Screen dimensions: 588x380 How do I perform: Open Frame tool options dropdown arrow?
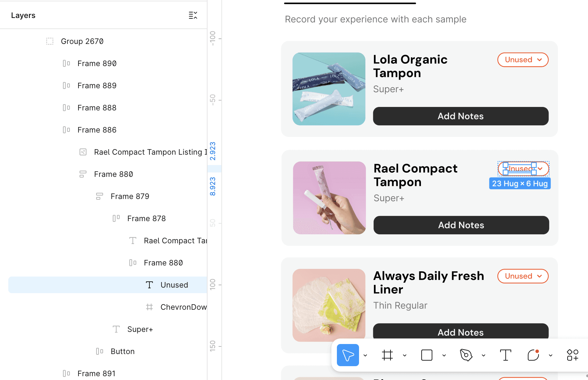405,355
